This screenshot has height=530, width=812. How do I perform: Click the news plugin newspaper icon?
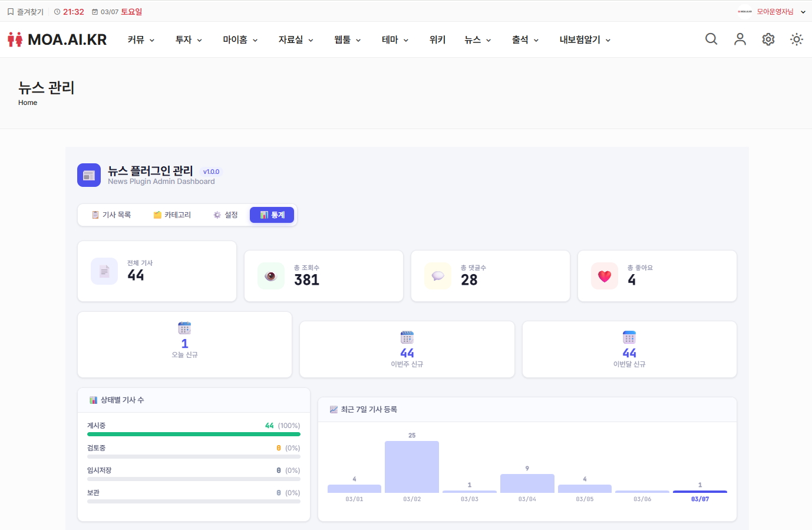89,175
